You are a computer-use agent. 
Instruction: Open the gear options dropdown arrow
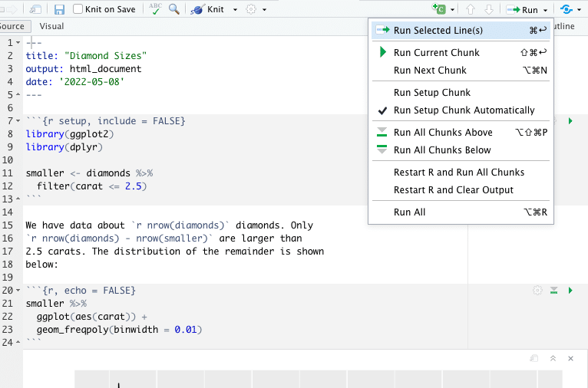264,10
